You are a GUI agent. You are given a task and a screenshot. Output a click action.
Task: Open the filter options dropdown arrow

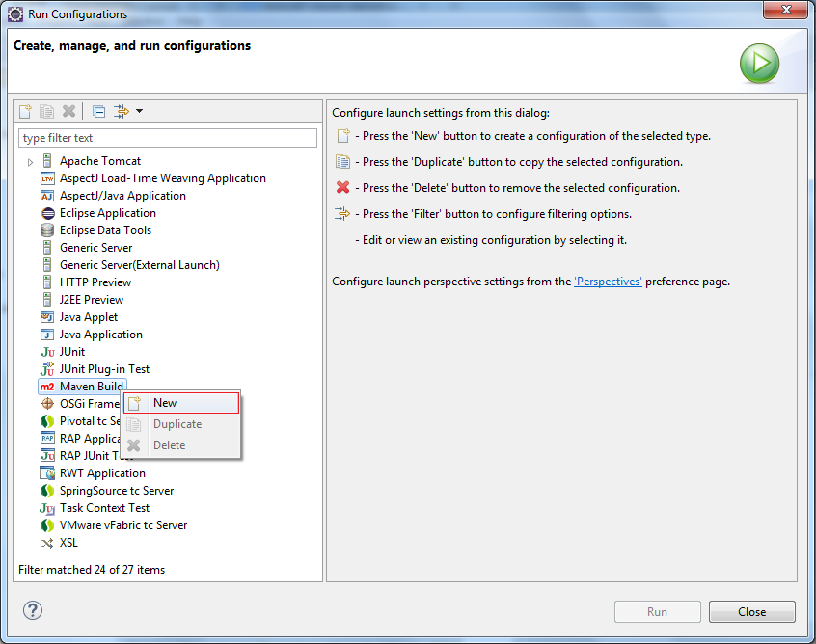(x=140, y=111)
